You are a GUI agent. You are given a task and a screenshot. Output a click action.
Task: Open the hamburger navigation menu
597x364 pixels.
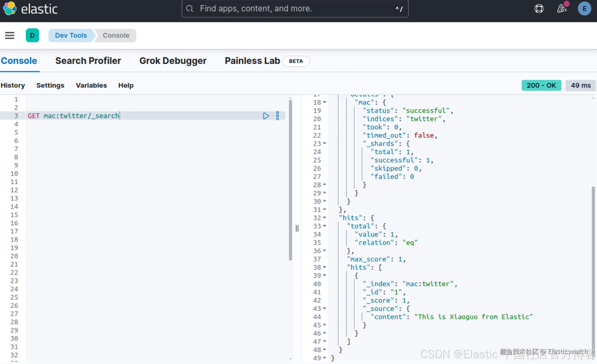point(10,35)
